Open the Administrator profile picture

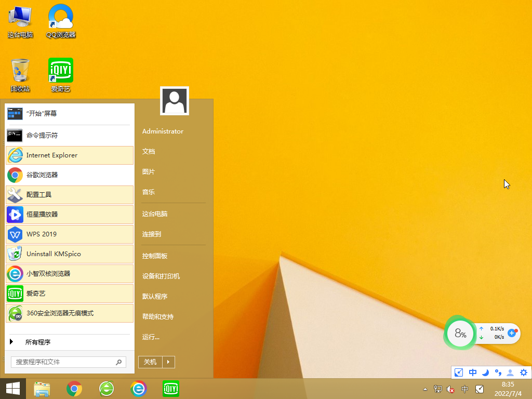174,100
